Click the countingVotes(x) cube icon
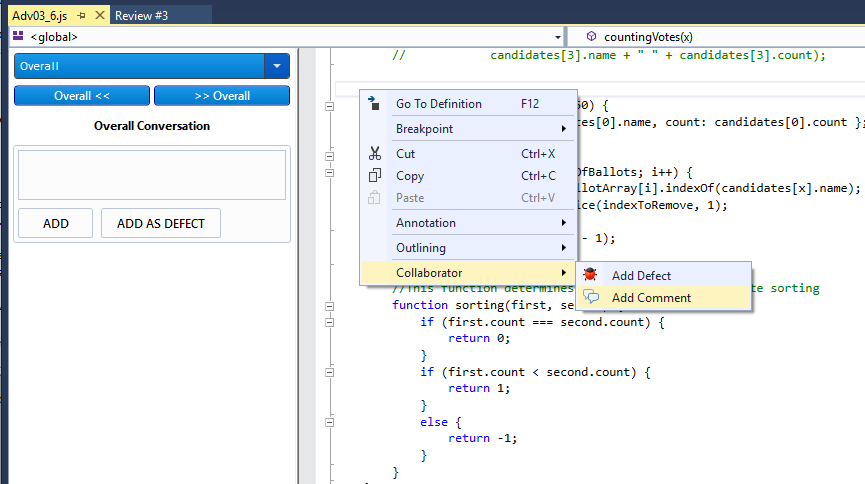 (x=590, y=37)
